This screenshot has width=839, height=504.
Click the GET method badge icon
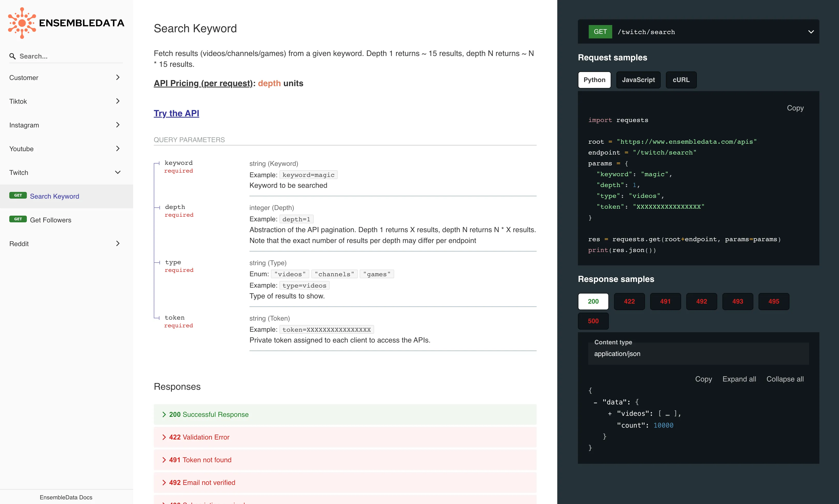(x=600, y=32)
